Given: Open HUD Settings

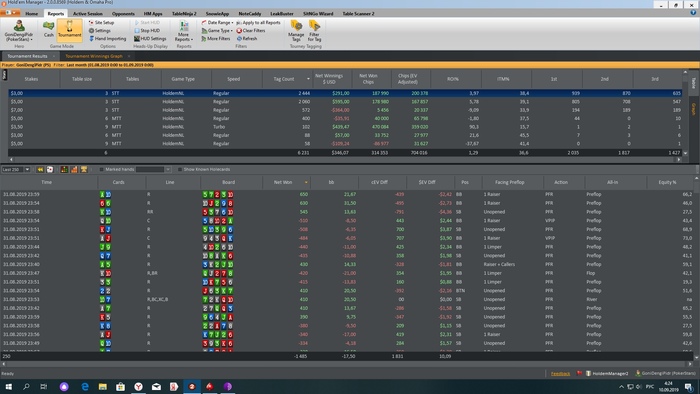Looking at the screenshot, I should 150,38.
